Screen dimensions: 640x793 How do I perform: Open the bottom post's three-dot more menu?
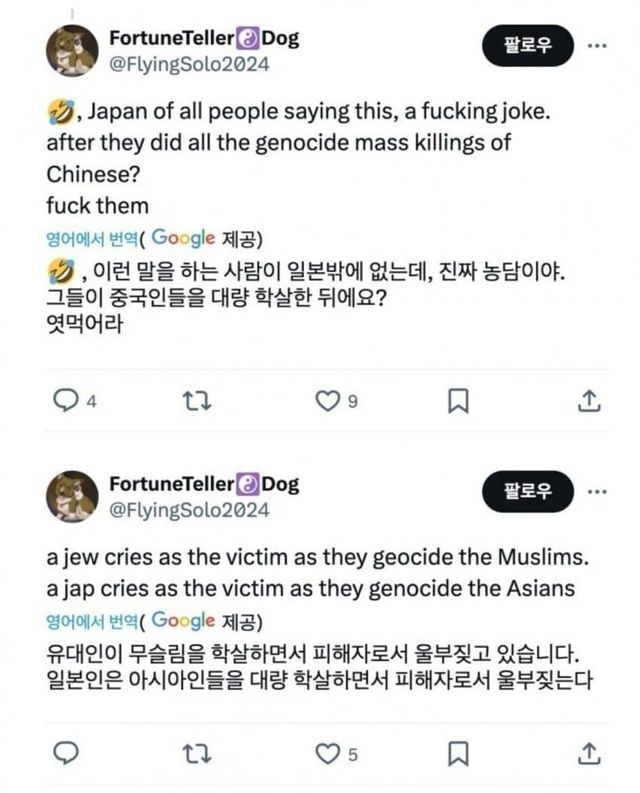[597, 492]
